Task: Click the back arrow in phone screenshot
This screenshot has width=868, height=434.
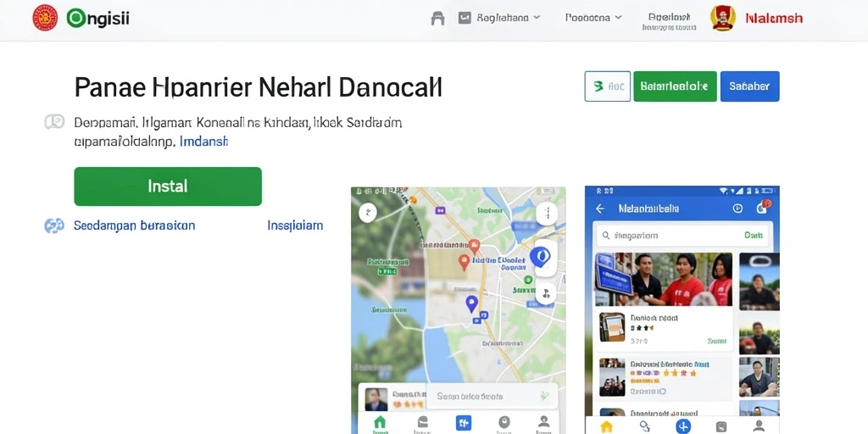Action: [600, 209]
